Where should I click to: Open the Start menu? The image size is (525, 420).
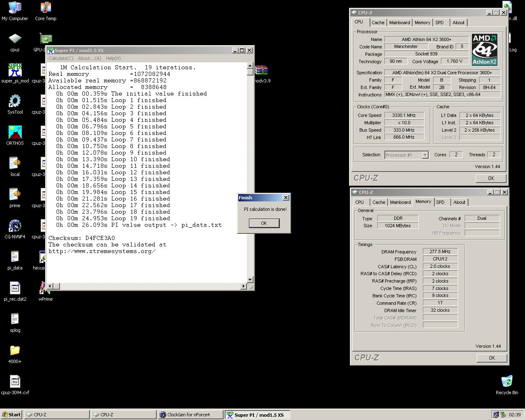11,415
